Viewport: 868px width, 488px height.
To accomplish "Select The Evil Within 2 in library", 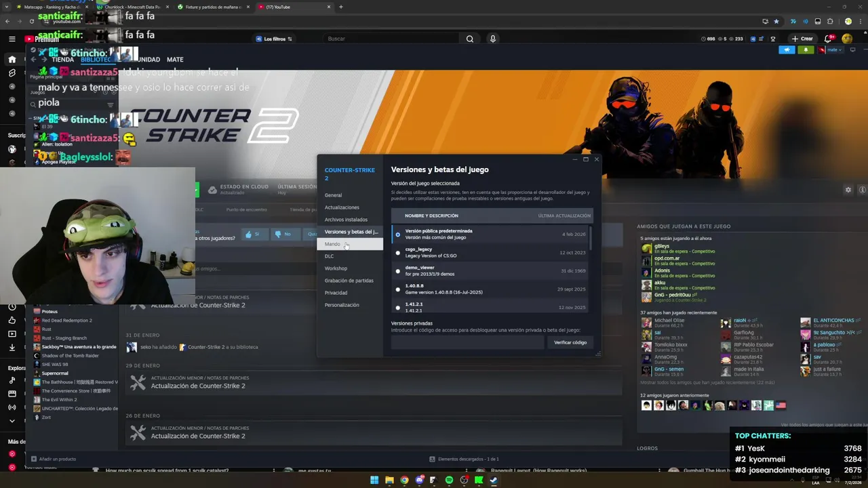I will point(59,399).
